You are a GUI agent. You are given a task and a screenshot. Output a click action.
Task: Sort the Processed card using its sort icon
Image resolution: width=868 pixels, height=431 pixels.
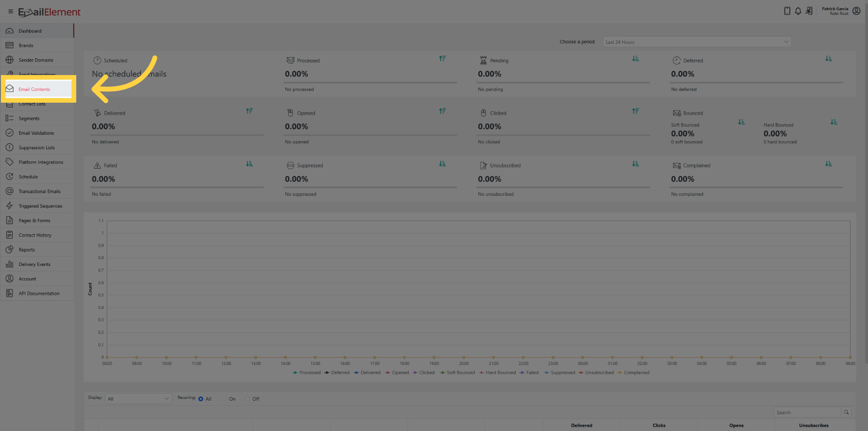point(443,59)
